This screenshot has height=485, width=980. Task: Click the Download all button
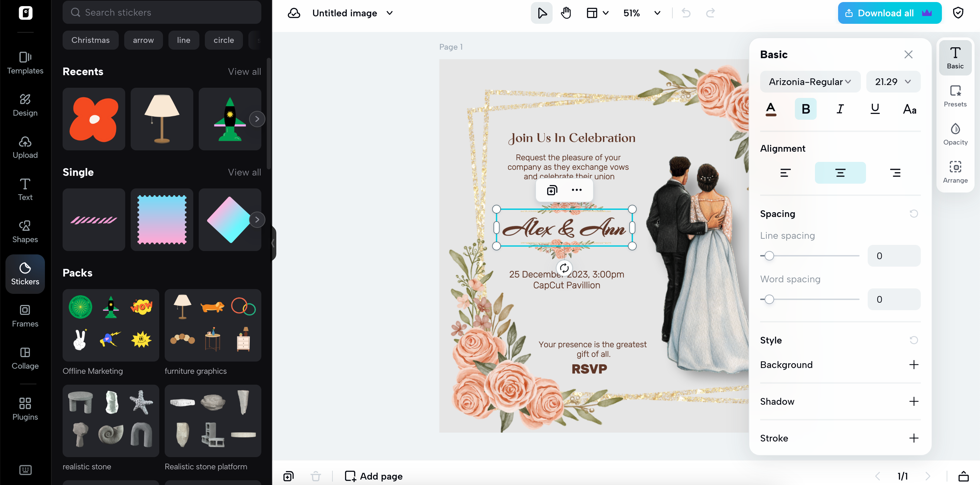point(885,13)
